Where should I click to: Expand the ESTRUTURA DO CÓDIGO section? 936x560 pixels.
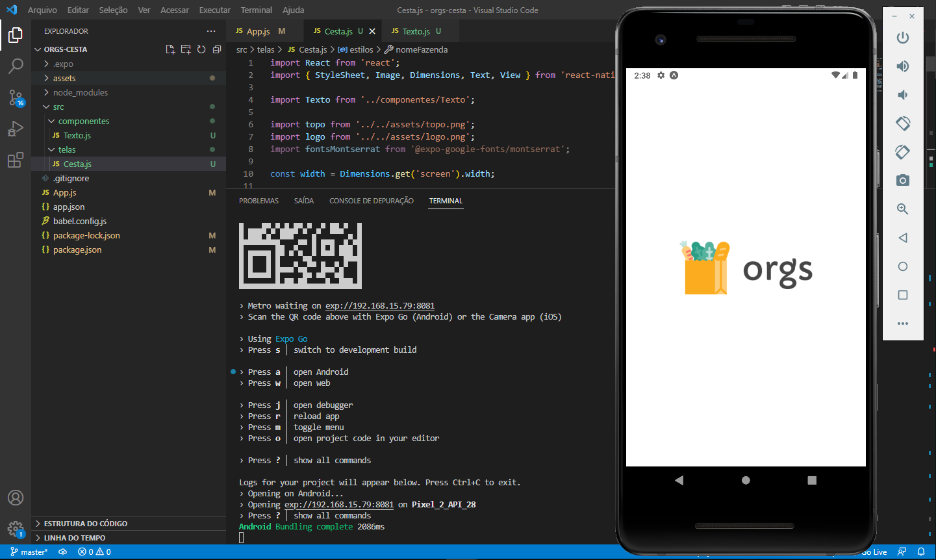click(129, 524)
